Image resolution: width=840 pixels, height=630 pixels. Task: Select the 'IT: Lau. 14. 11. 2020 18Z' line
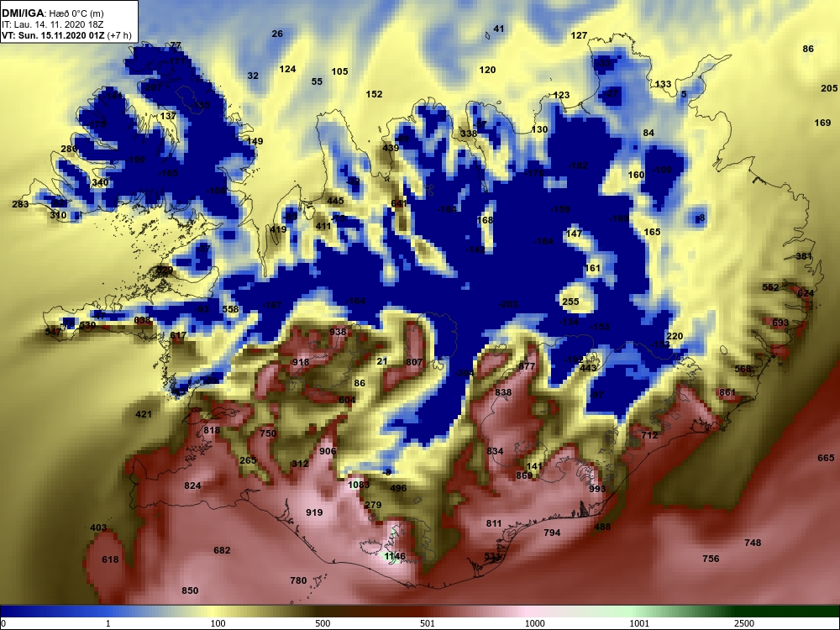point(50,24)
